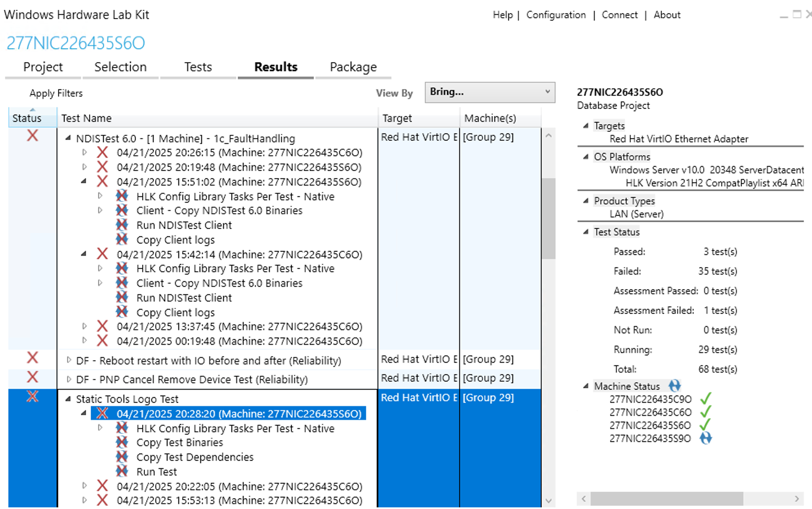
Task: Expand the DF - PNP Cancel Remove Device Test
Action: (x=69, y=380)
